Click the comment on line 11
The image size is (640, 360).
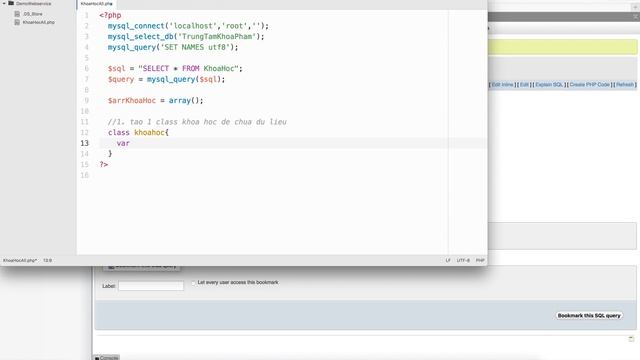(x=197, y=122)
